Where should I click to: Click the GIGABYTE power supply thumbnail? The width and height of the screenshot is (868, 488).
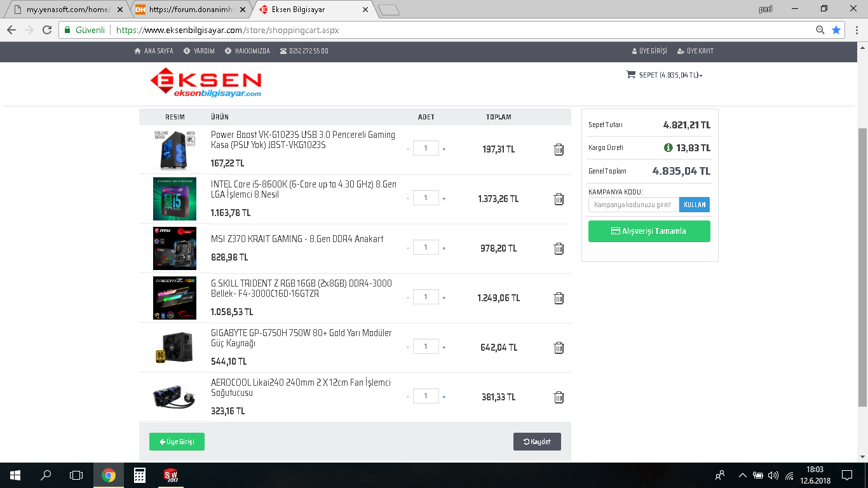point(175,348)
